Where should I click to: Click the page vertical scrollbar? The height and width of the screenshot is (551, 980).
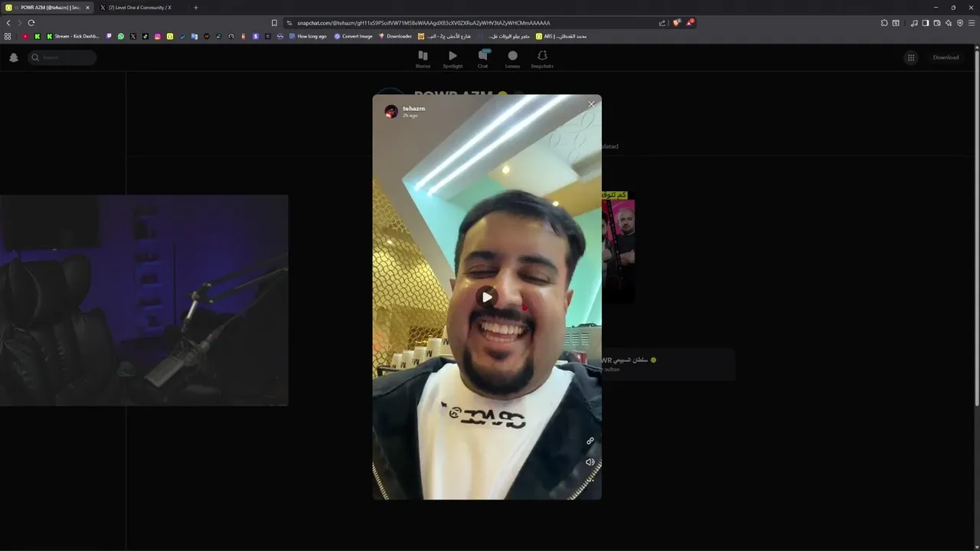coord(977,230)
